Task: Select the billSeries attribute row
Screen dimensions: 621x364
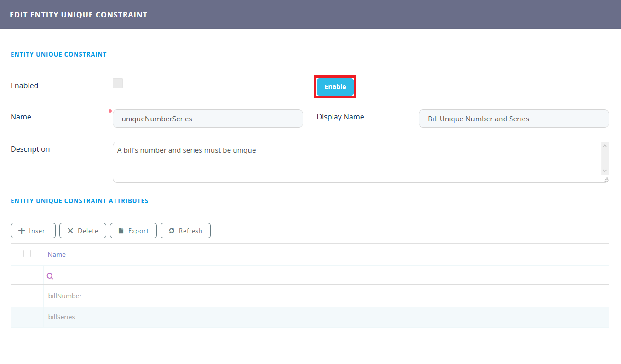Action: pos(62,317)
